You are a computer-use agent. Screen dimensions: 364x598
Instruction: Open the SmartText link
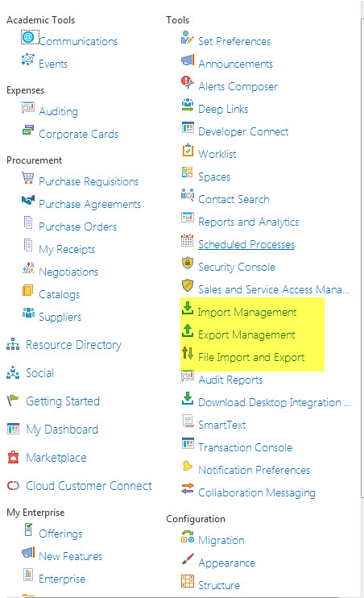click(x=221, y=425)
